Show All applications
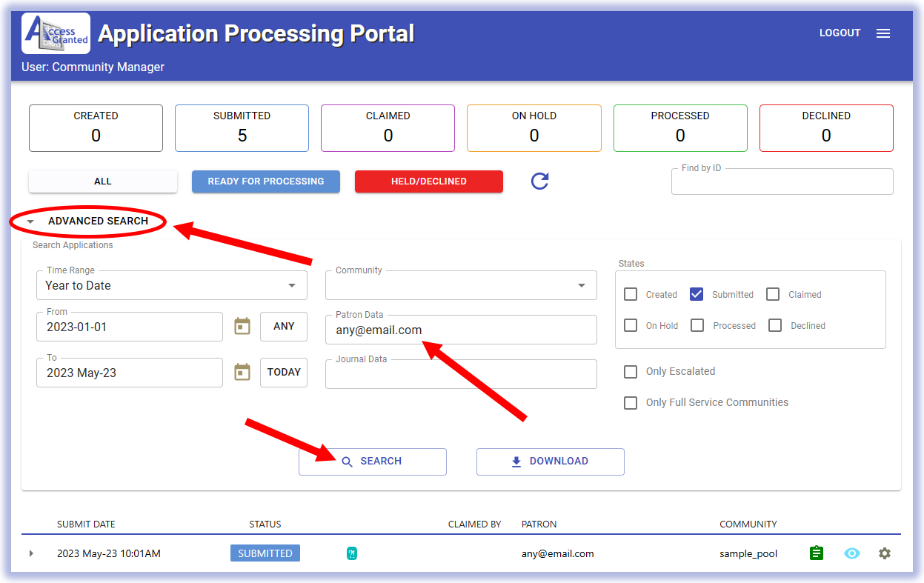This screenshot has width=924, height=583. tap(103, 181)
